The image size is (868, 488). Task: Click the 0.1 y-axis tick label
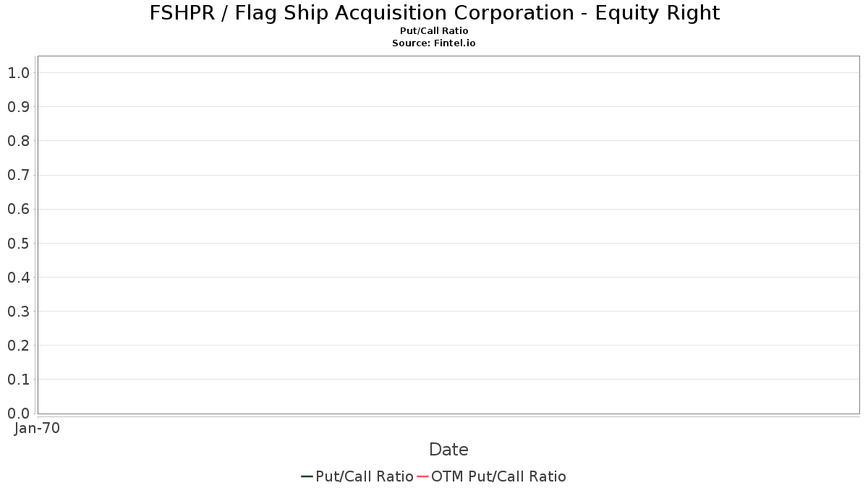[x=18, y=380]
